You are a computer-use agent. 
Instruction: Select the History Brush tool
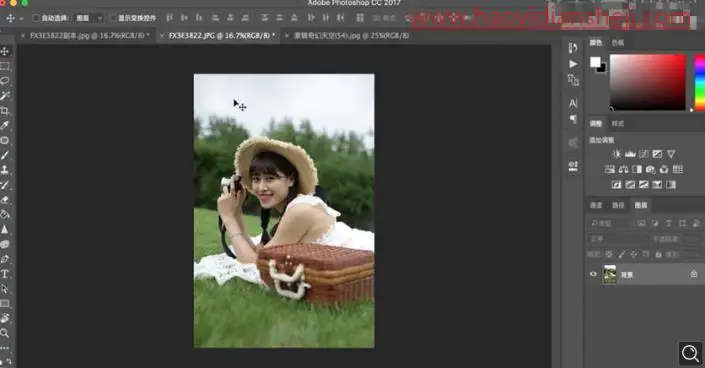click(x=5, y=185)
